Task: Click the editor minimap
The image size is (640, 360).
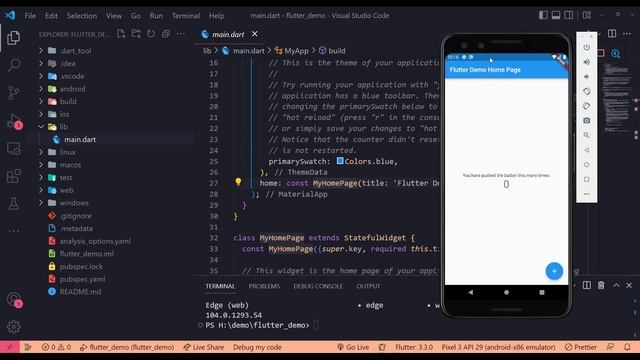Action: coord(616,98)
